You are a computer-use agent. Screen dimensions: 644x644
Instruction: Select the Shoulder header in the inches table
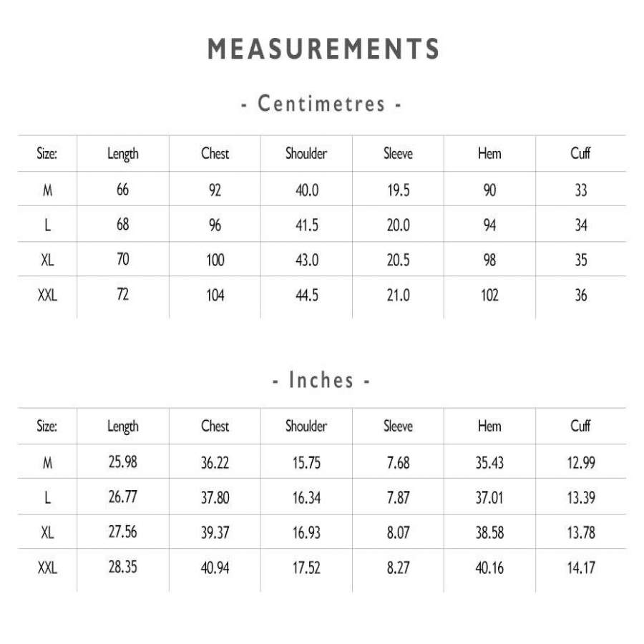click(306, 426)
